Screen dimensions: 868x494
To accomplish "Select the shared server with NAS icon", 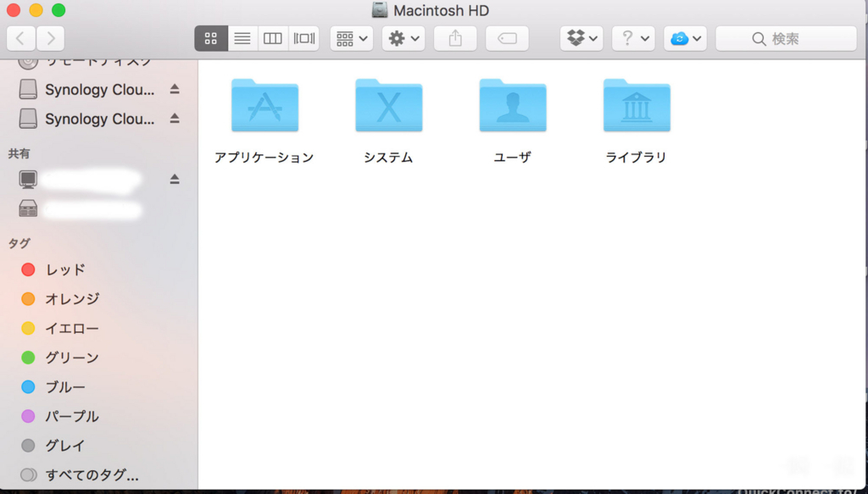I will [x=81, y=208].
